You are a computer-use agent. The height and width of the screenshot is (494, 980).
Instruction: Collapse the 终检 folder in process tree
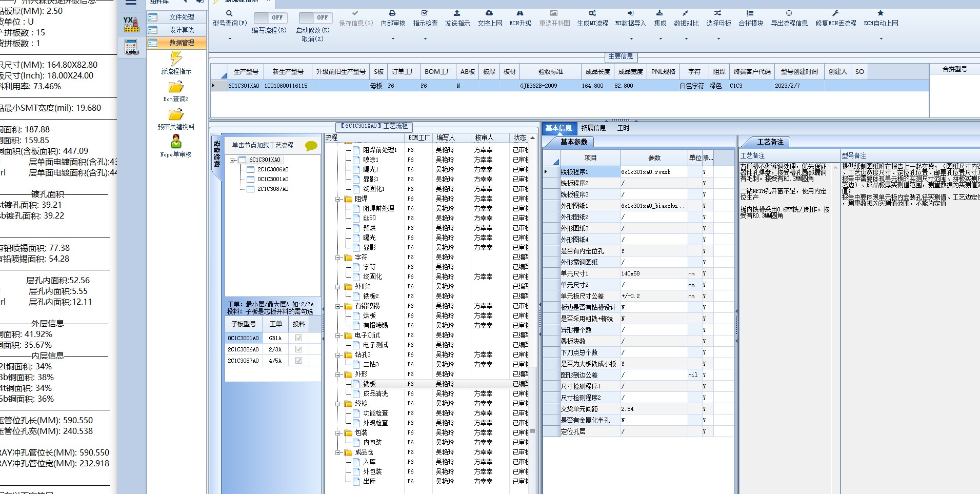tap(338, 404)
